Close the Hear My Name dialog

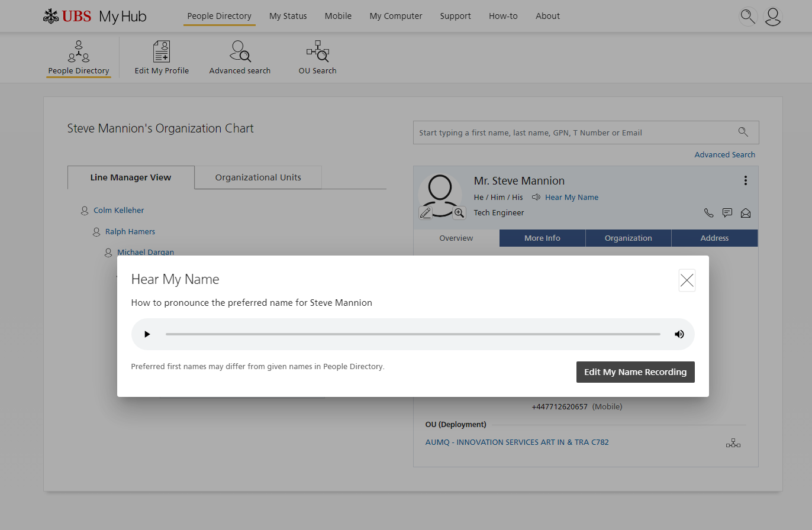point(687,280)
